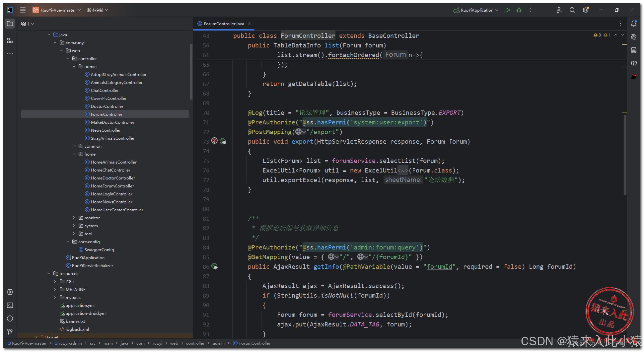Click the editor vertical scrollbar
The height and width of the screenshot is (352, 644).
[x=625, y=155]
